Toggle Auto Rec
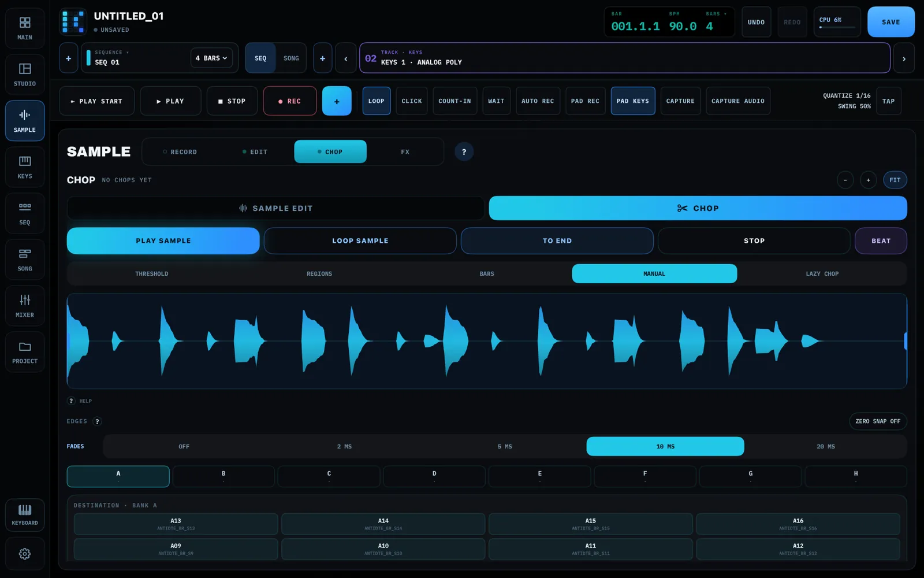Viewport: 924px width, 578px height. tap(538, 101)
